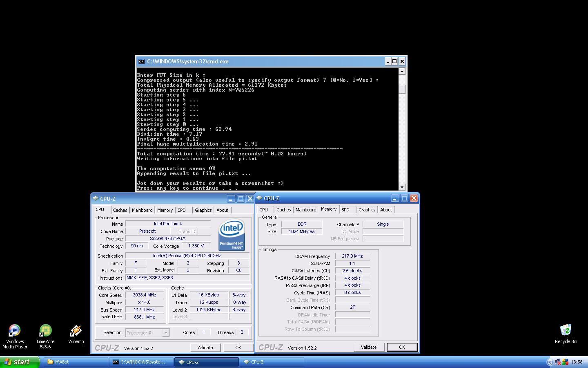Viewport: 588px width, 368px height.
Task: Switch to HWBot taskbar item
Action: coord(76,362)
